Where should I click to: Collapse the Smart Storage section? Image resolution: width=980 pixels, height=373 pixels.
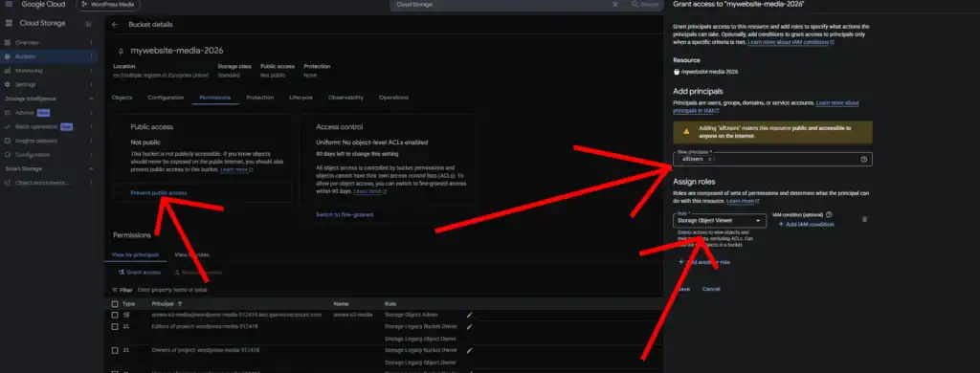(x=92, y=168)
